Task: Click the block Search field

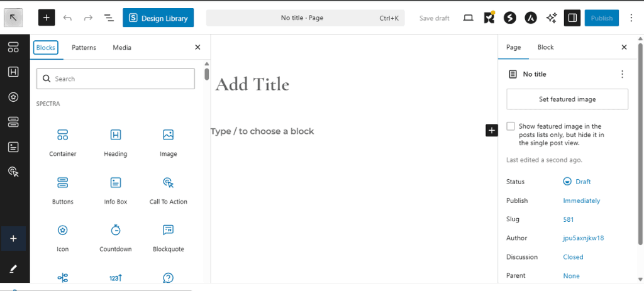Action: 116,79
